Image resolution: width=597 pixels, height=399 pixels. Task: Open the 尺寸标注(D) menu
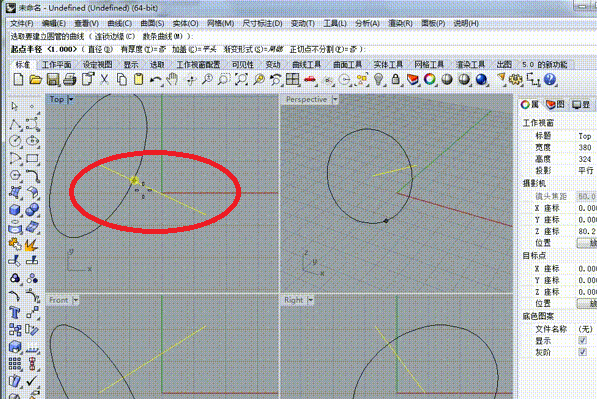coord(263,23)
